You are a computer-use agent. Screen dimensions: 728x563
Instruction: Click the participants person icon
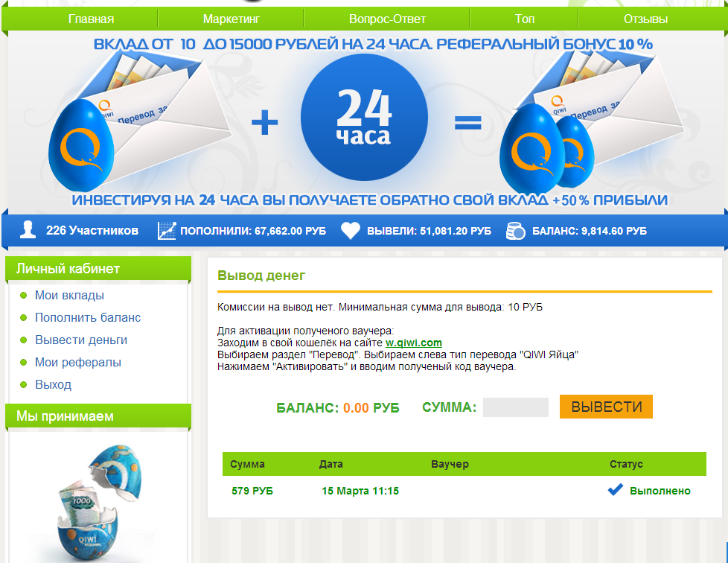click(x=28, y=229)
